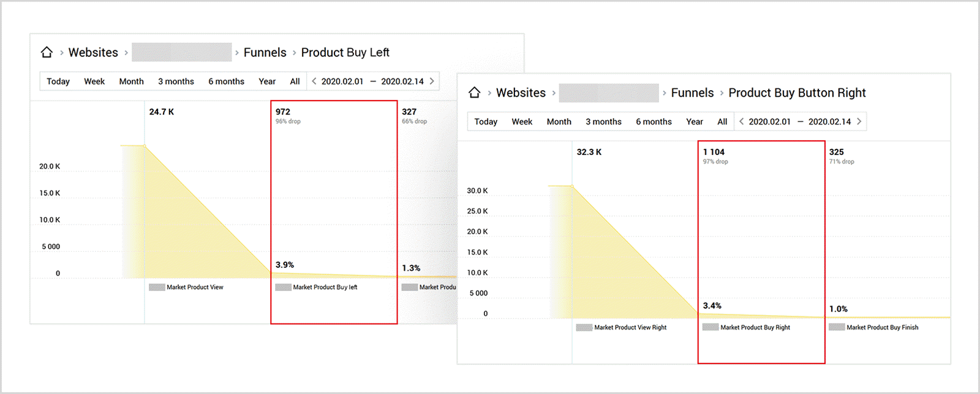The width and height of the screenshot is (980, 394).
Task: Select All period in right funnel
Action: point(722,122)
